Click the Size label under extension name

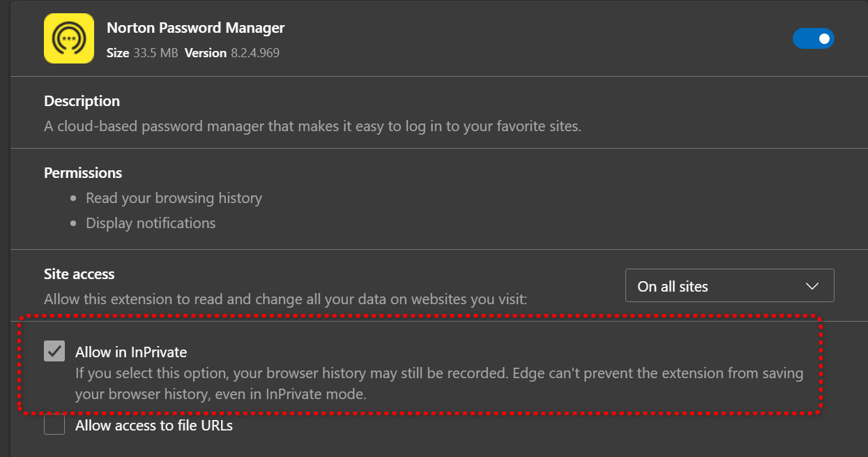point(117,53)
